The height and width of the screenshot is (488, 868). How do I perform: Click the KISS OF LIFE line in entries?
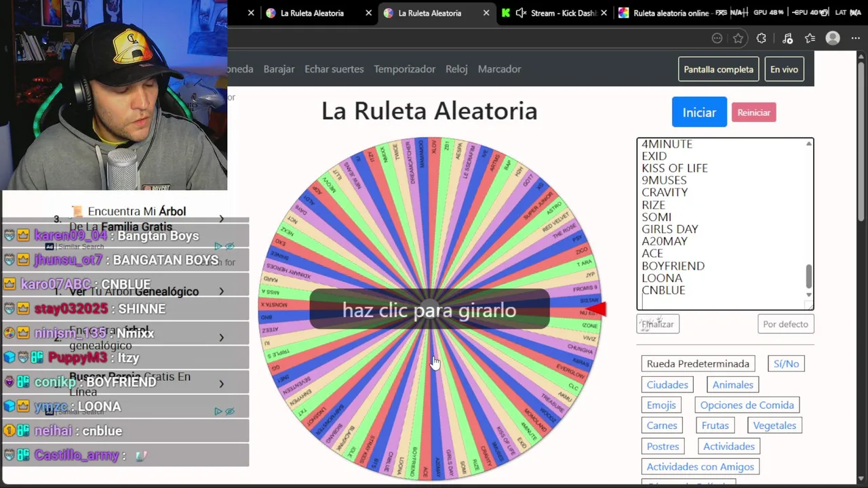tap(675, 168)
